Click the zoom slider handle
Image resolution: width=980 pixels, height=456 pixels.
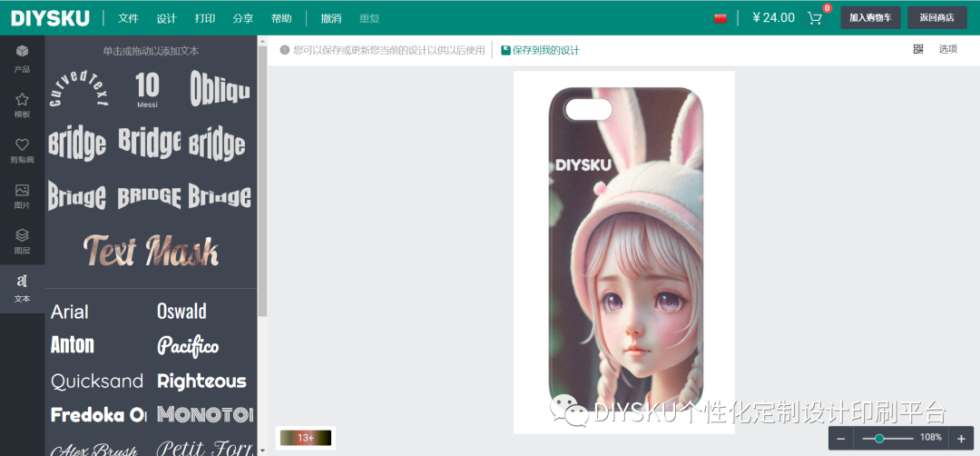879,439
